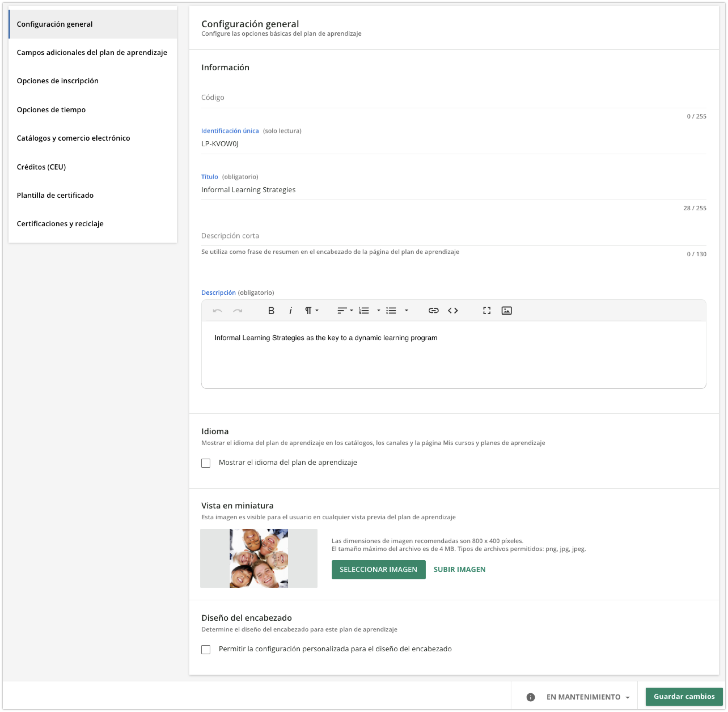Viewport: 728px width, 712px height.
Task: Open the 'Opciones de inscripción' section
Action: pyautogui.click(x=57, y=81)
